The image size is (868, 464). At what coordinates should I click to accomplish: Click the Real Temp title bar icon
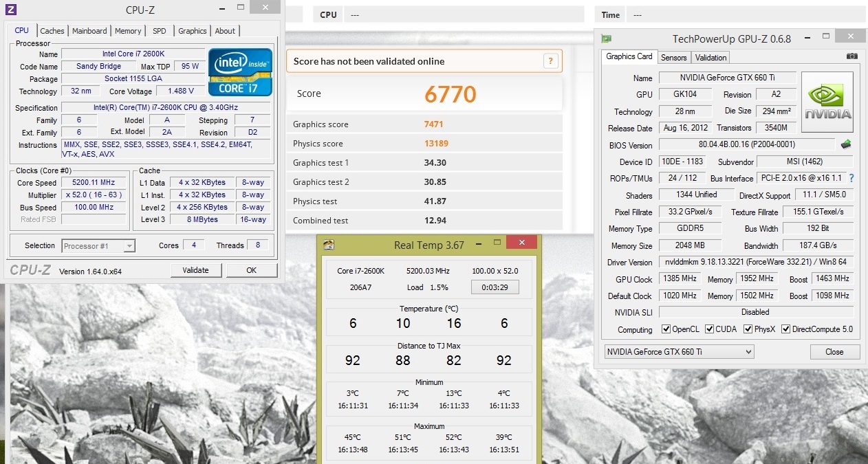tap(329, 245)
